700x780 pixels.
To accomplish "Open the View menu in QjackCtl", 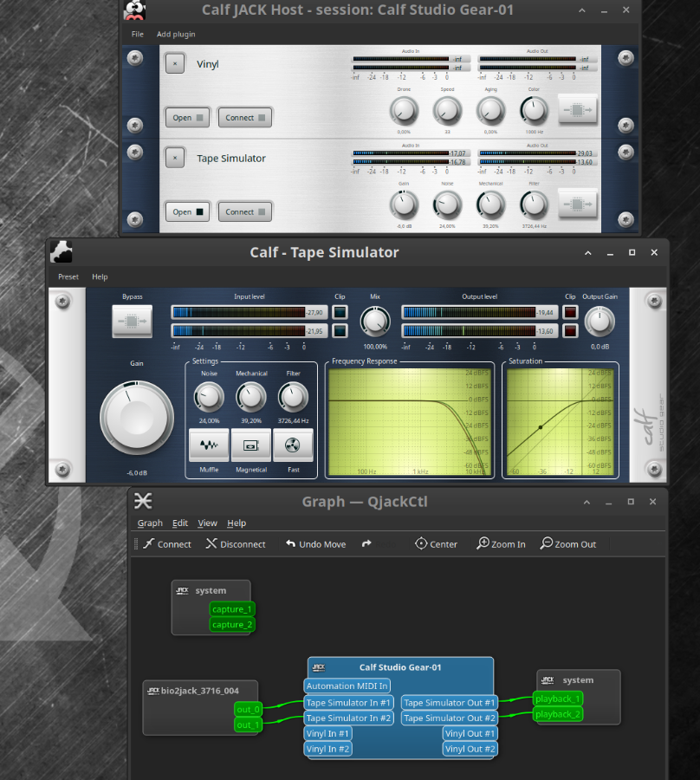I will pos(207,523).
